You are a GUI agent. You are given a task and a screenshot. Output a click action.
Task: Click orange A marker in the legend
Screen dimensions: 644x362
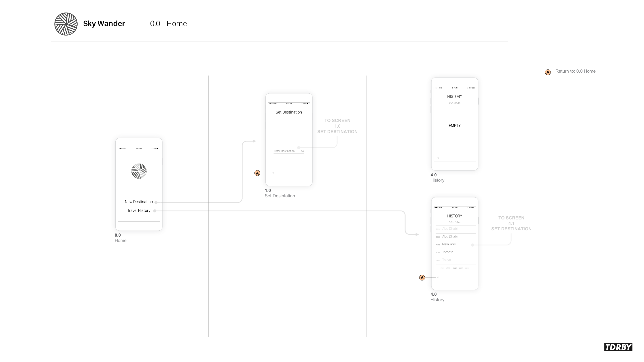548,72
